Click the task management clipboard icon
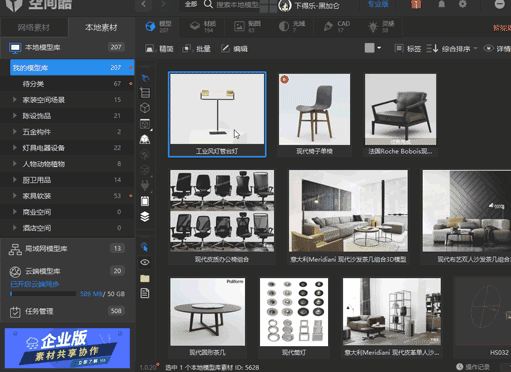 point(15,312)
